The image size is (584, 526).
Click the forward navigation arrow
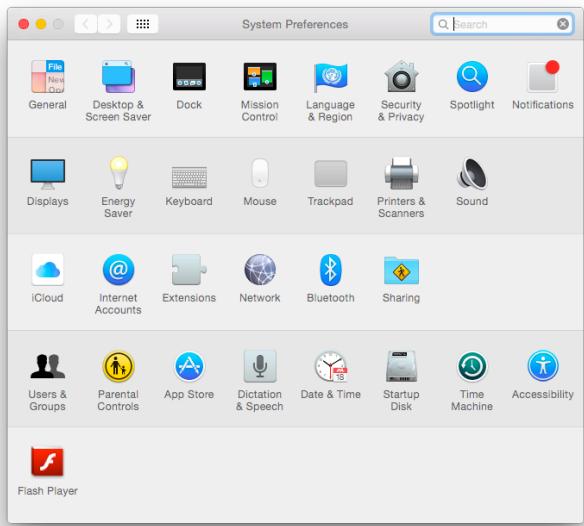coord(109,24)
